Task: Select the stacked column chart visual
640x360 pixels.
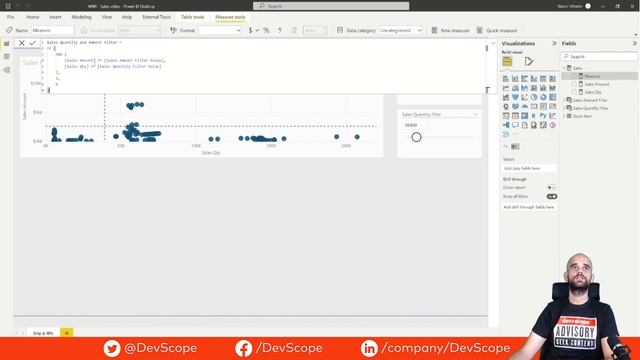Action: (515, 78)
